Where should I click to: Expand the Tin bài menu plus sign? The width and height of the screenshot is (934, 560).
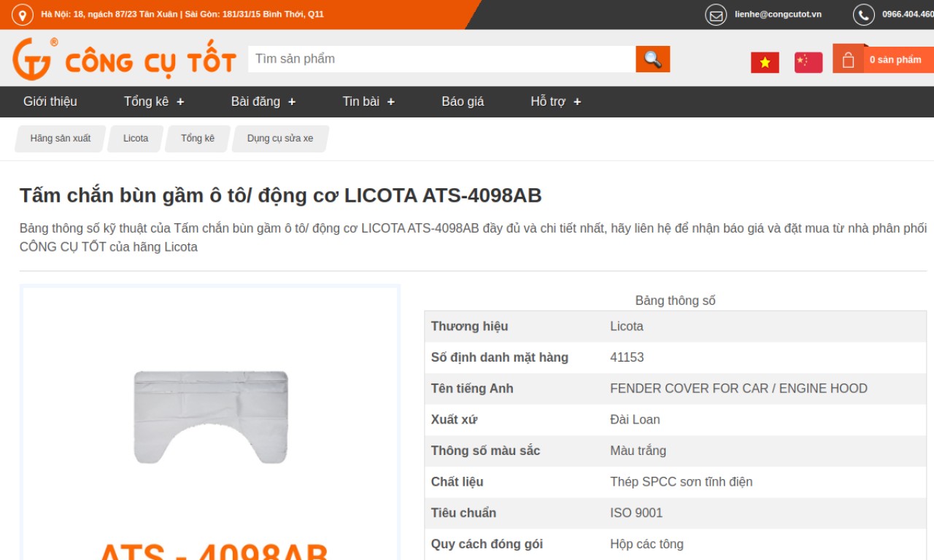pyautogui.click(x=391, y=102)
